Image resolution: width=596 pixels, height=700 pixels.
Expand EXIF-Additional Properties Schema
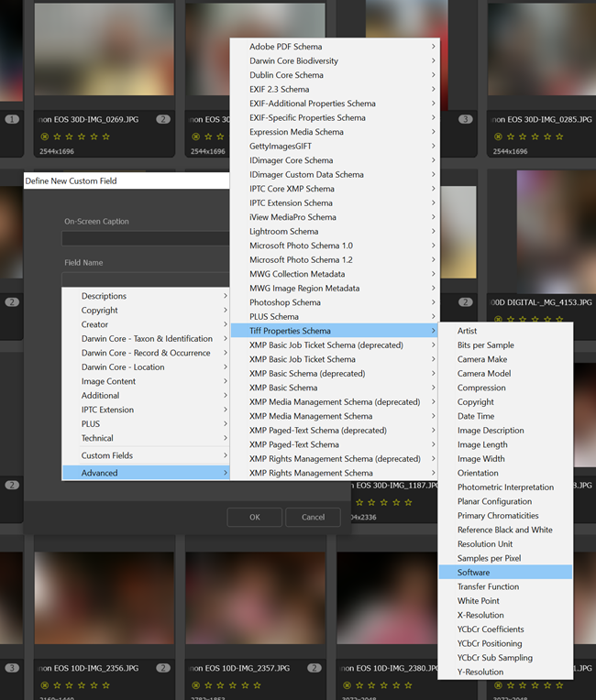335,104
